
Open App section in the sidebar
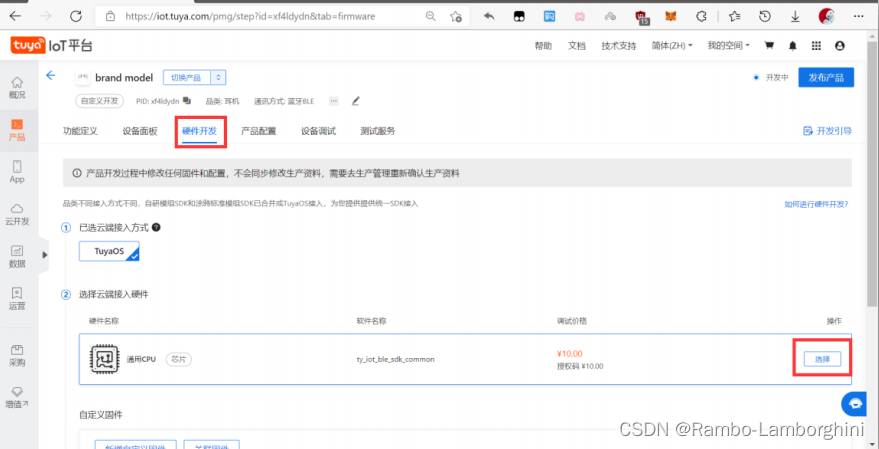pyautogui.click(x=17, y=172)
